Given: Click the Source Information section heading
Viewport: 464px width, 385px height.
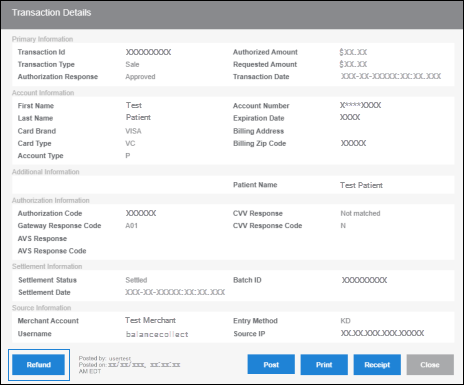Looking at the screenshot, I should [42, 308].
